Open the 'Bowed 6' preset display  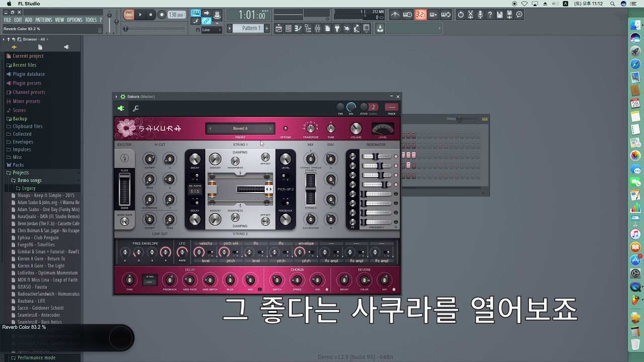point(240,129)
